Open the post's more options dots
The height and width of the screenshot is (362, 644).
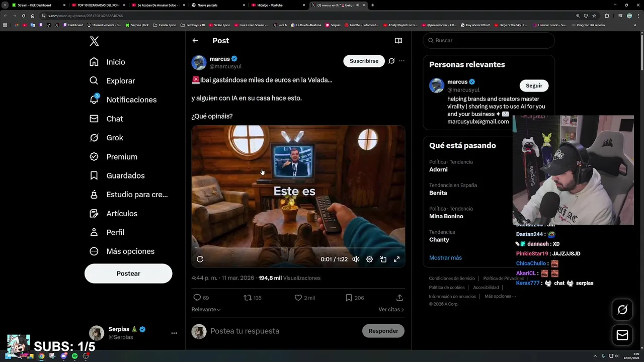(401, 61)
